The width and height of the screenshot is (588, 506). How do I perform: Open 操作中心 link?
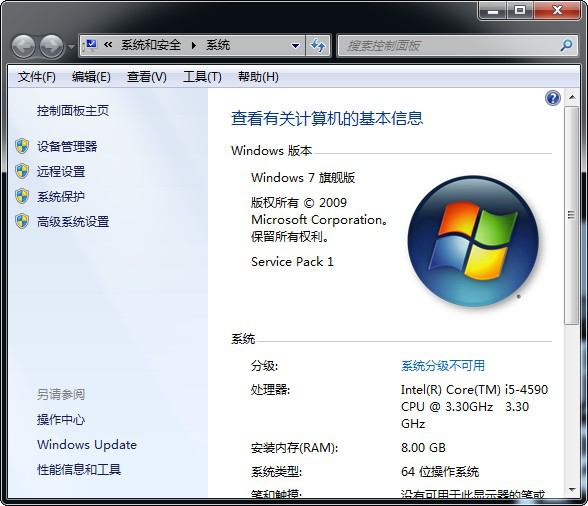pos(61,419)
